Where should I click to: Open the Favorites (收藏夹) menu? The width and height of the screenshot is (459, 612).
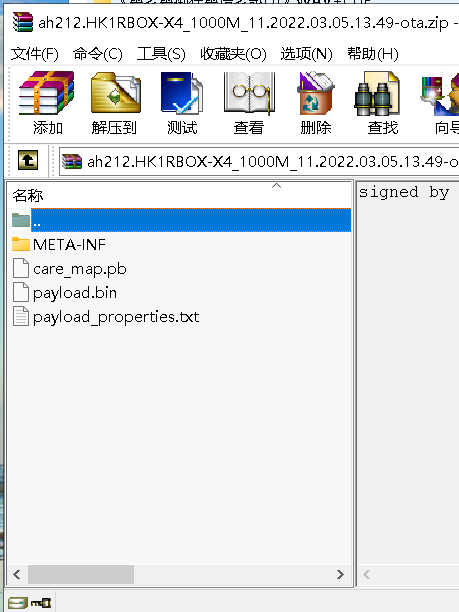point(233,53)
